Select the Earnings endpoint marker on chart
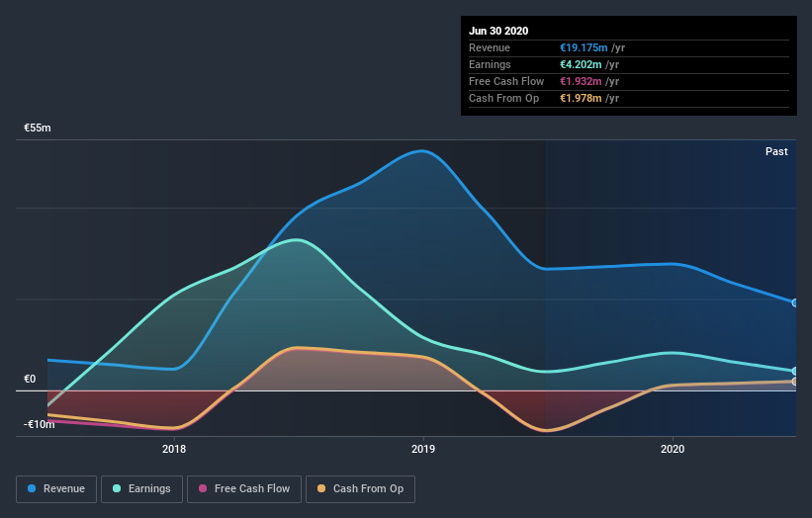This screenshot has height=518, width=812. tap(795, 371)
